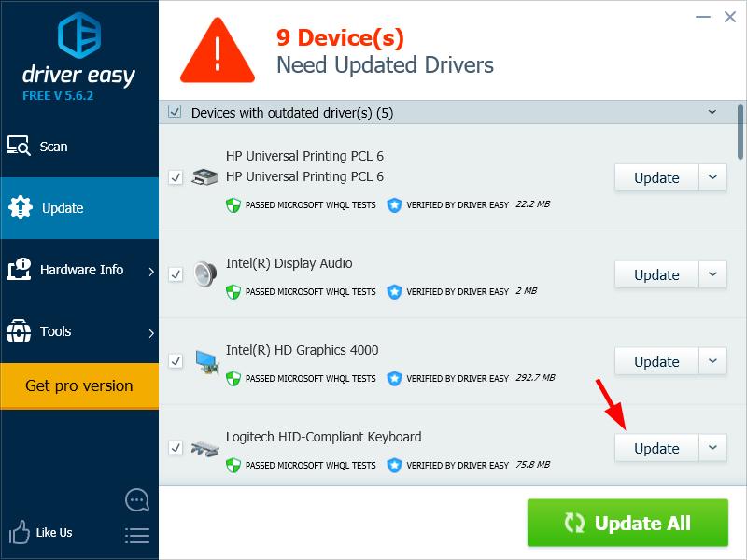Click the refresh arrows icon in Update All
The image size is (747, 560).
tap(574, 523)
